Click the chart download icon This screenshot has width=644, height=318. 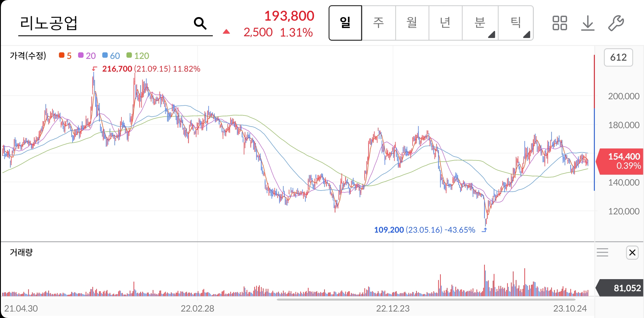tap(588, 23)
